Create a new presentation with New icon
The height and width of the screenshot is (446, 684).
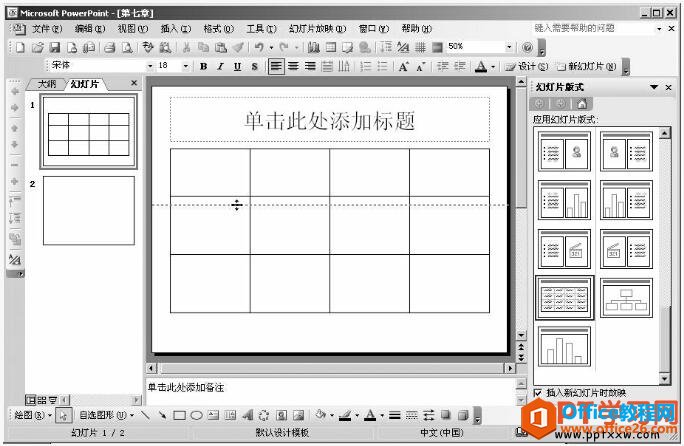pos(20,48)
